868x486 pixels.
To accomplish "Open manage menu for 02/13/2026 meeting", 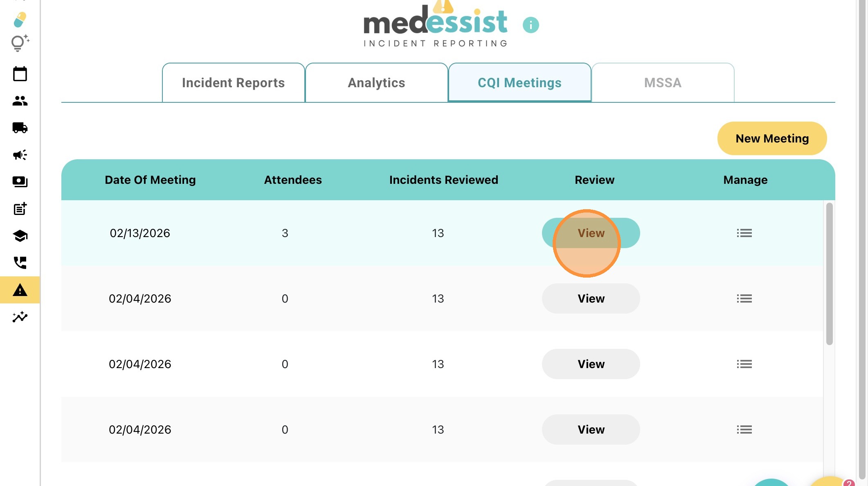I will [744, 233].
